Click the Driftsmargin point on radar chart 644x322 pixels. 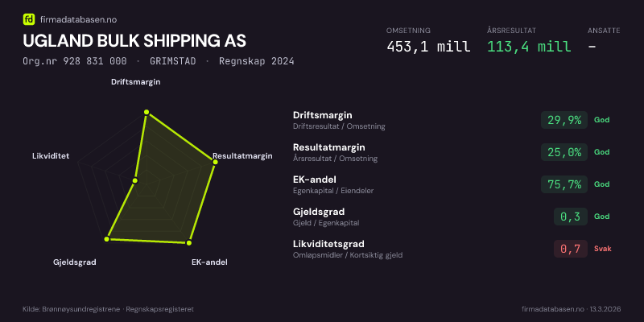click(x=147, y=113)
